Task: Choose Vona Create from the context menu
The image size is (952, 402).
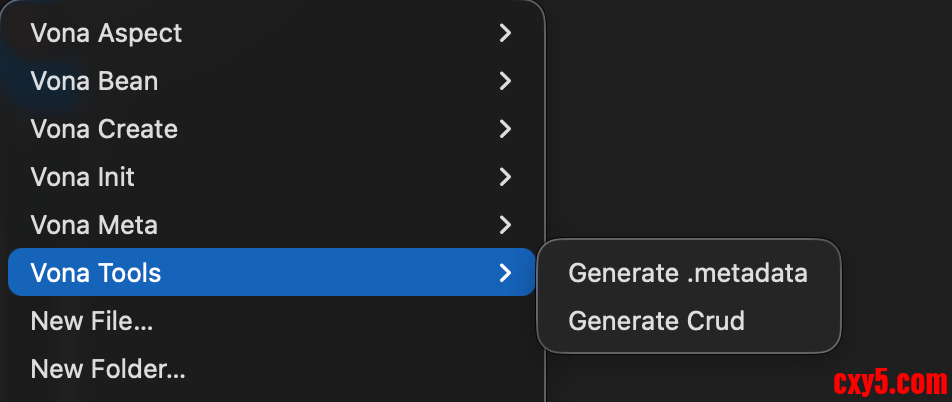Action: pos(104,129)
